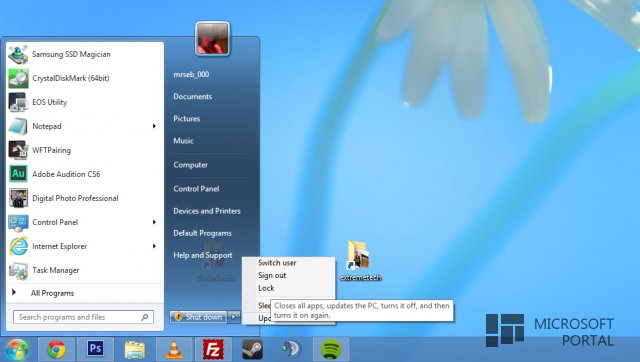This screenshot has width=640, height=362.
Task: Click the Notepad icon
Action: 18,126
